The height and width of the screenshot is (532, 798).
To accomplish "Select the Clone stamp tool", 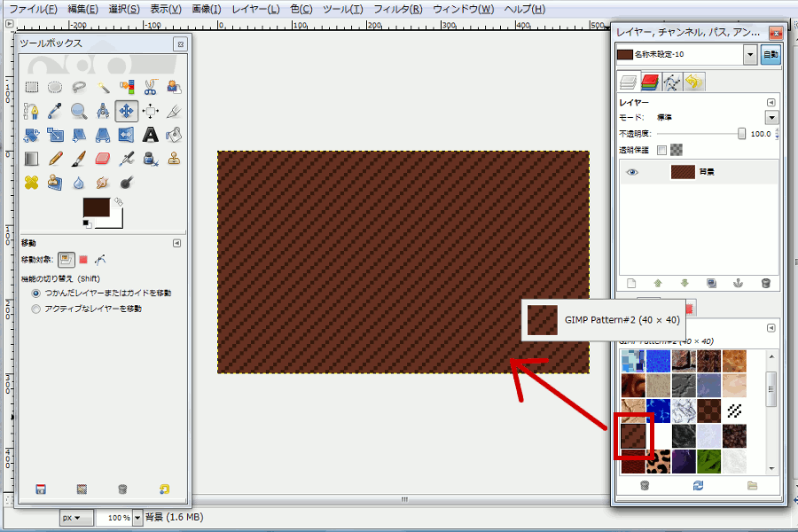I will pos(174,159).
